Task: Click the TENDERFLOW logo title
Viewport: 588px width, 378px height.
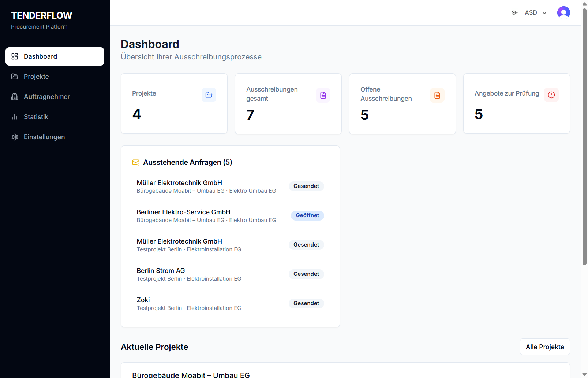Action: pyautogui.click(x=42, y=15)
